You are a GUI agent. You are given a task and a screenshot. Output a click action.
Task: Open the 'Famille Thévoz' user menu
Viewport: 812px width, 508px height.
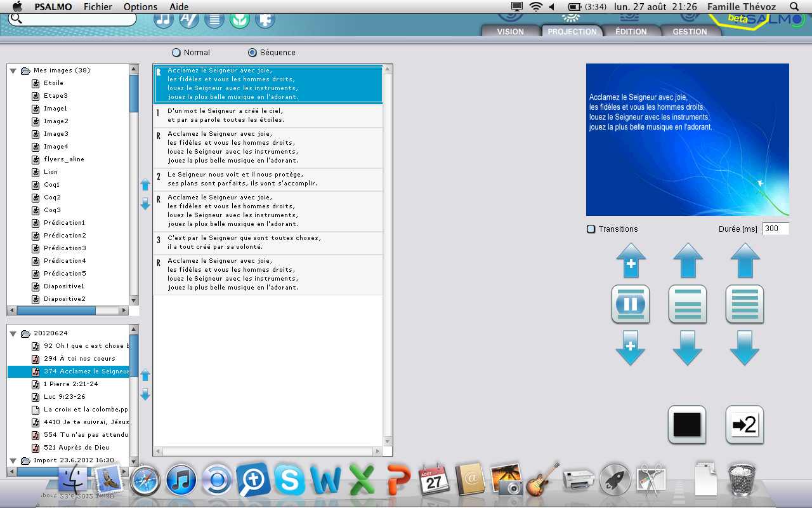[x=742, y=6]
